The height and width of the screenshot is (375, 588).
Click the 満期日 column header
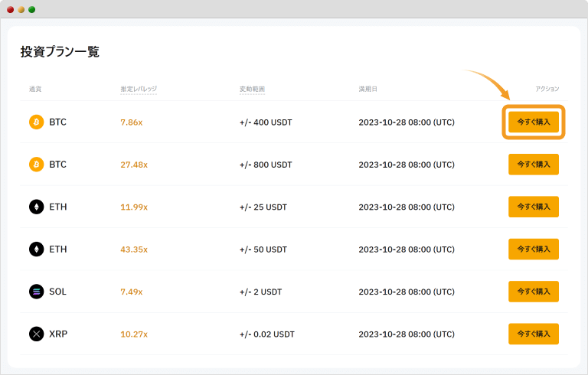(367, 89)
